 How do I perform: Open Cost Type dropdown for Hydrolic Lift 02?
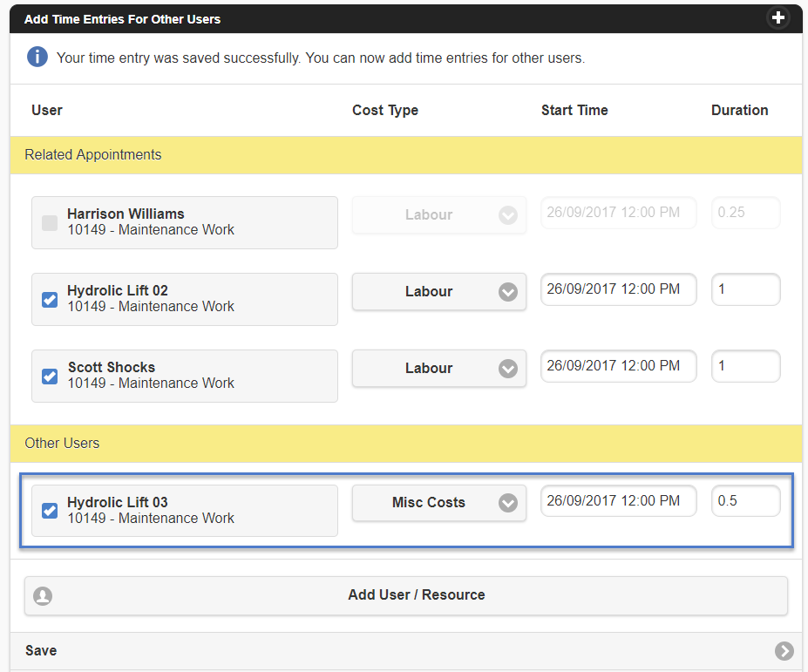pos(438,292)
